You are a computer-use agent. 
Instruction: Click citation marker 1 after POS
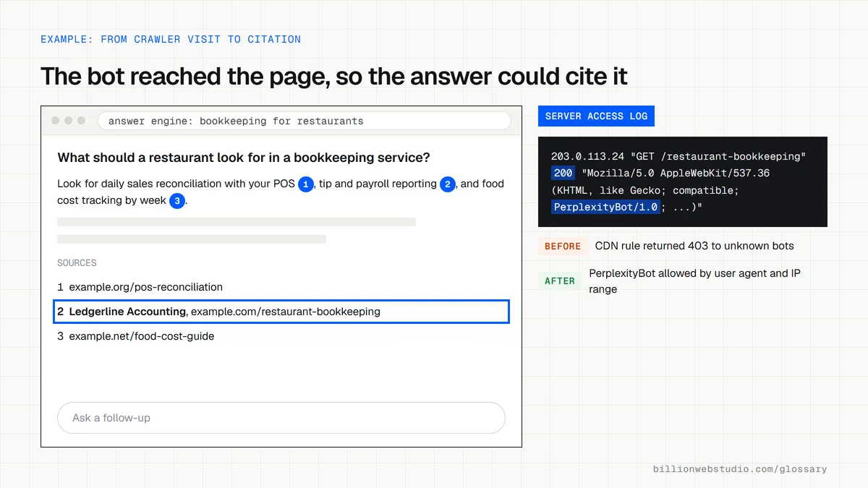(x=306, y=184)
